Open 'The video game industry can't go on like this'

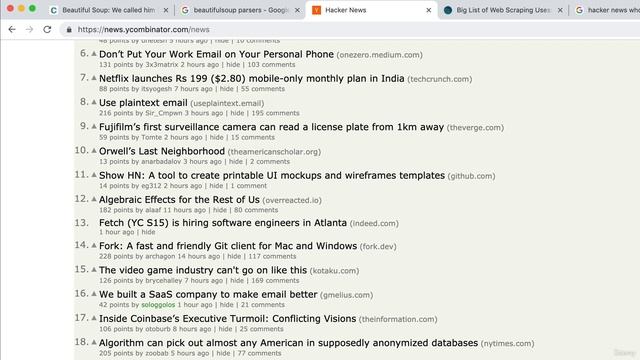tap(203, 270)
